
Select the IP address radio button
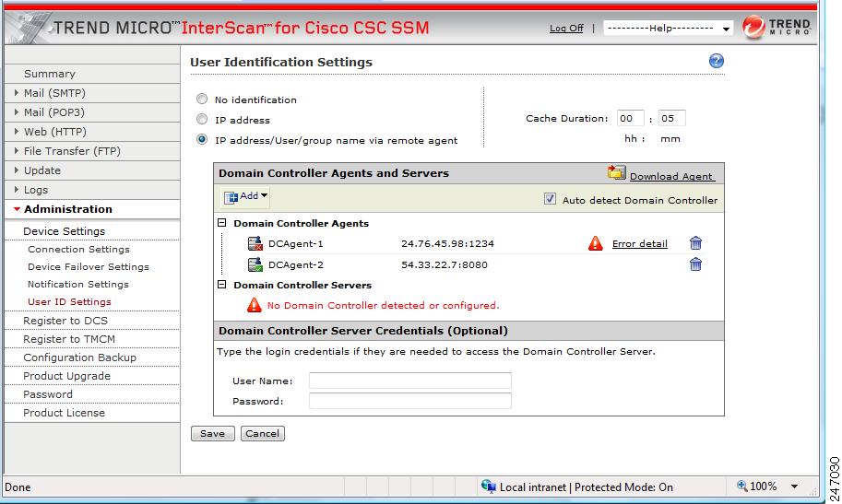(x=202, y=119)
